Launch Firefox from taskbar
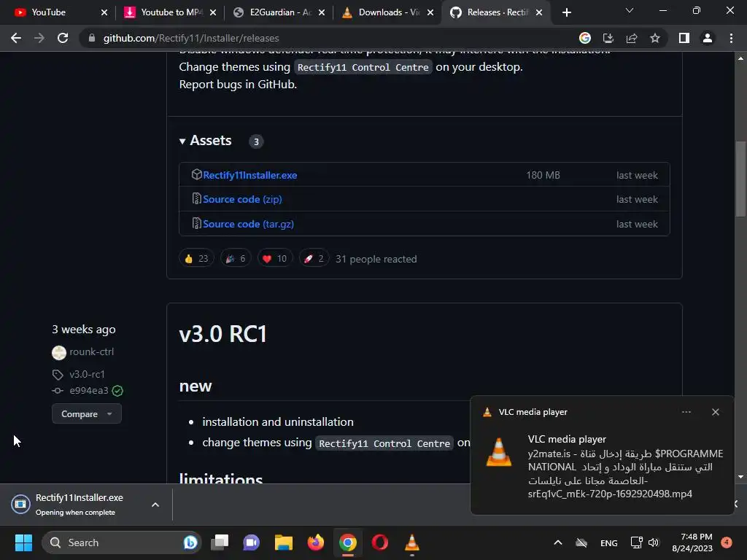The image size is (747, 560). pyautogui.click(x=315, y=542)
